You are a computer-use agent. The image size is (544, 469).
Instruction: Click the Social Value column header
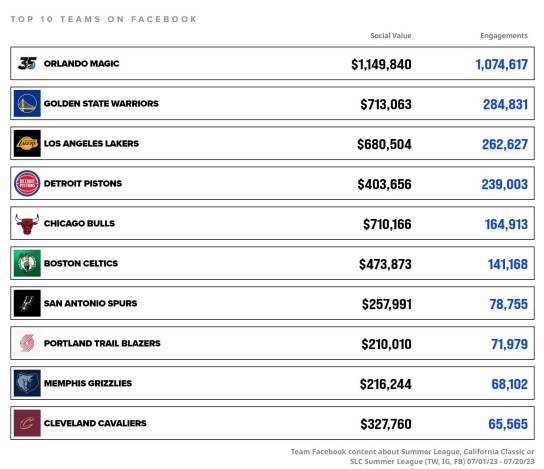pyautogui.click(x=391, y=35)
